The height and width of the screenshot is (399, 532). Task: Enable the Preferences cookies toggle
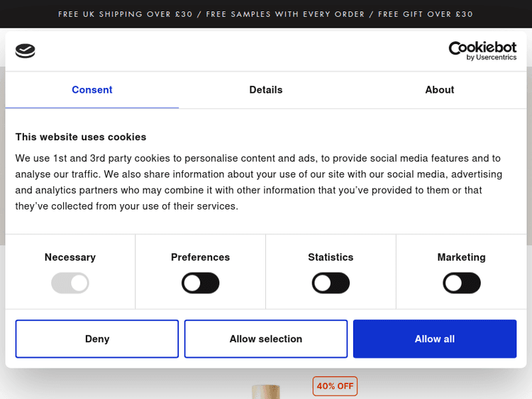pos(201,283)
